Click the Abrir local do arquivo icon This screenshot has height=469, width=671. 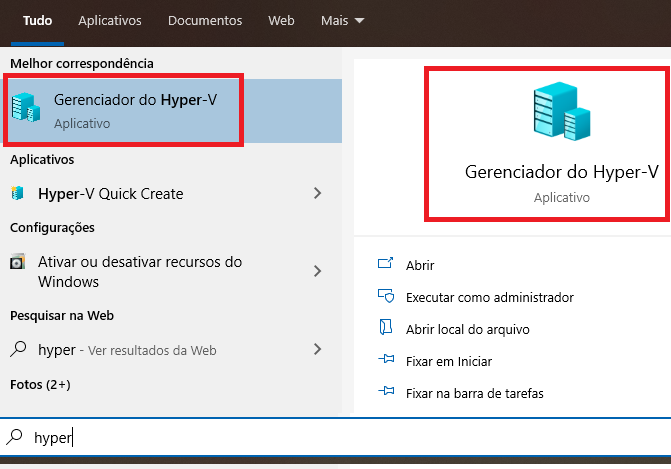(385, 328)
